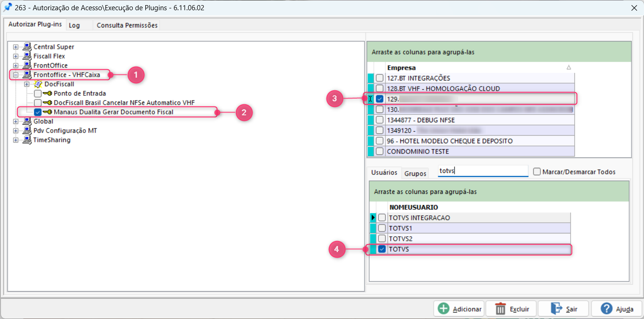
Task: Click the FrontOffice computer icon
Action: (x=27, y=66)
